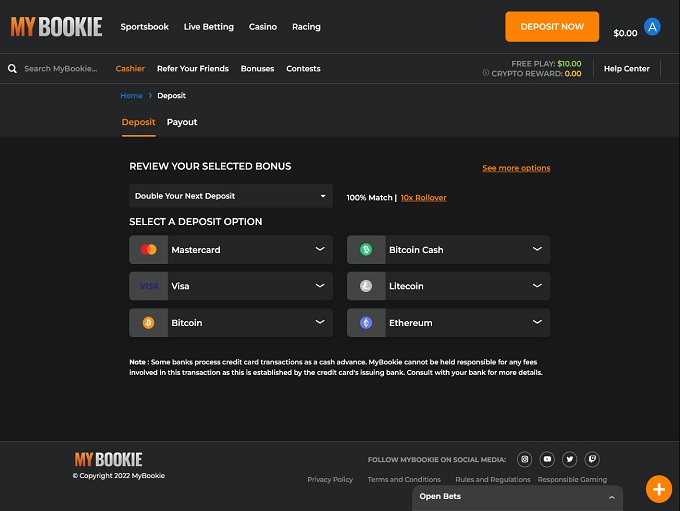Open the 10x Rollover link

(x=423, y=198)
